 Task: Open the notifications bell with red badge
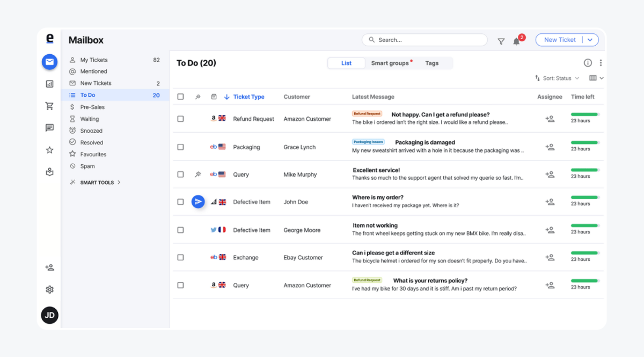(517, 40)
